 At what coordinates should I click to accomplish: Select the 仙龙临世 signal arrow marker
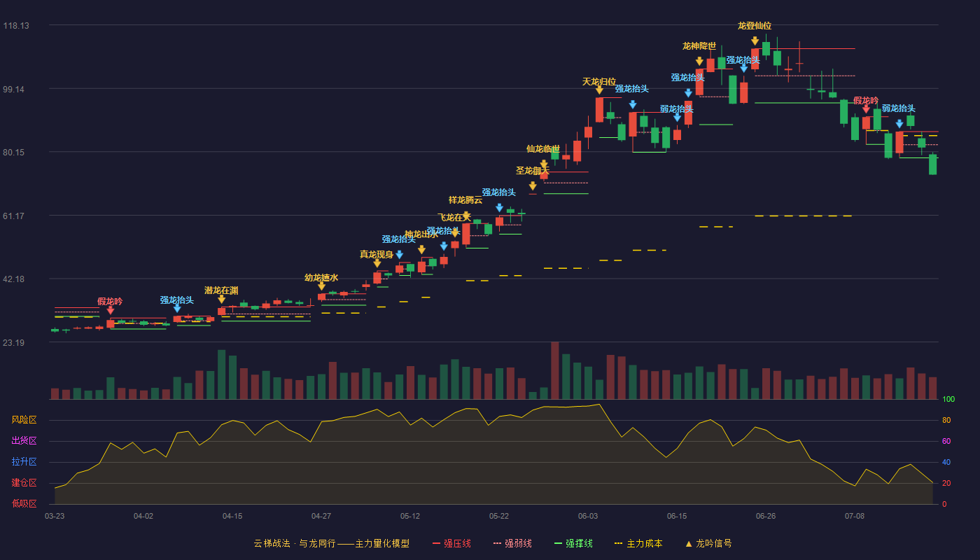tap(544, 164)
